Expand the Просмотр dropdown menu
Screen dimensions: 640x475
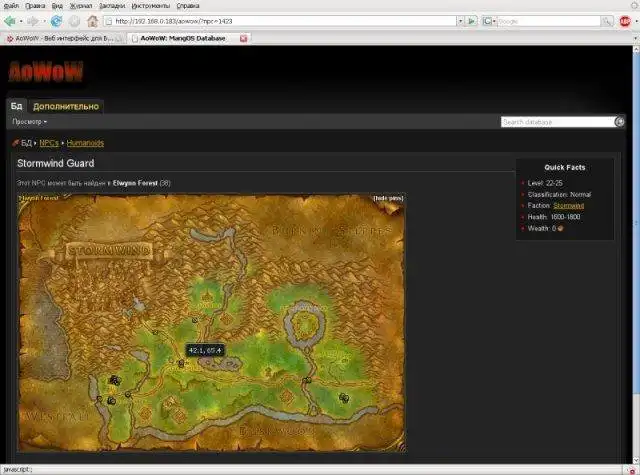29,122
